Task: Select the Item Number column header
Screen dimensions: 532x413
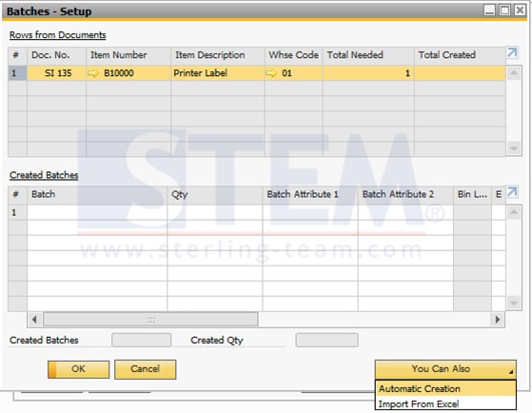Action: pyautogui.click(x=128, y=55)
